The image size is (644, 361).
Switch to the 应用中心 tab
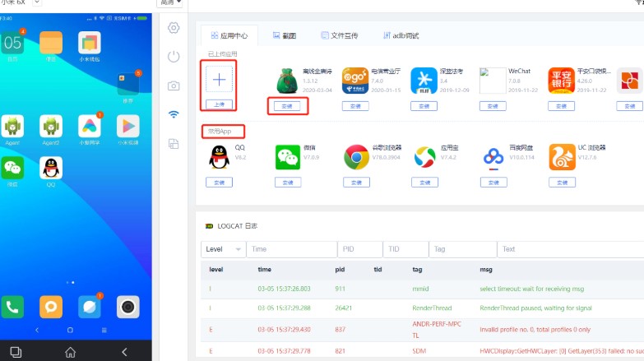229,35
